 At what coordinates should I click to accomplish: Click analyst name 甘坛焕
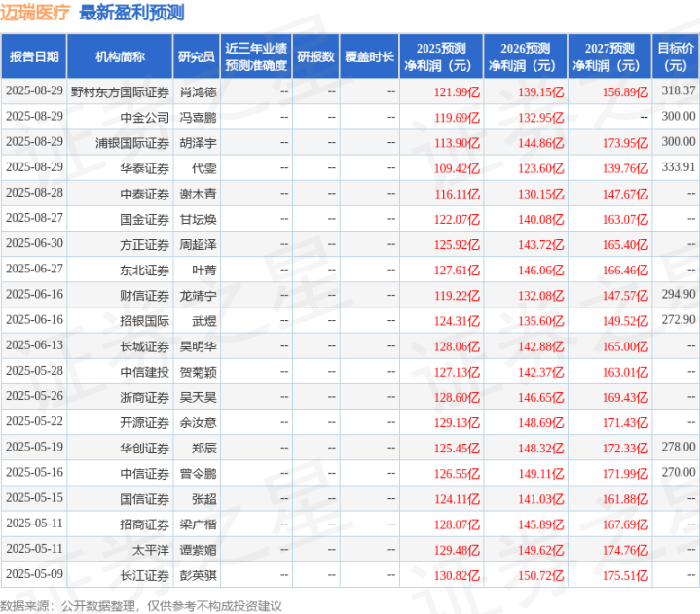199,220
